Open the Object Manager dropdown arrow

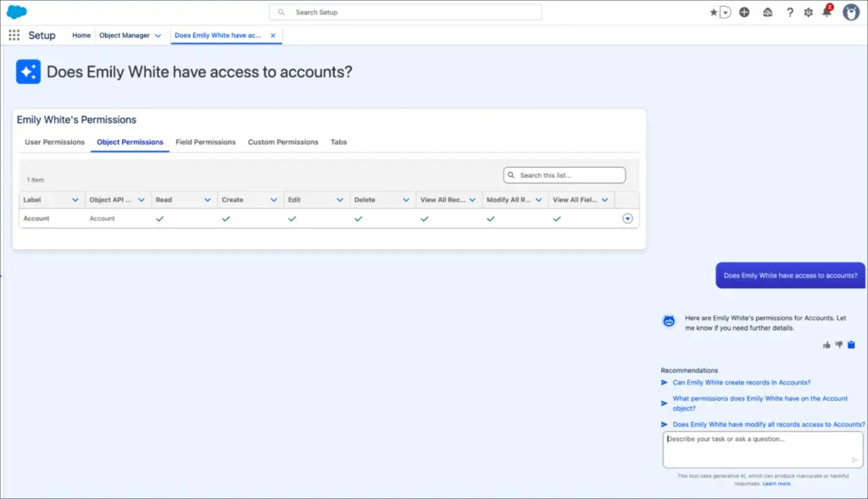pyautogui.click(x=157, y=36)
